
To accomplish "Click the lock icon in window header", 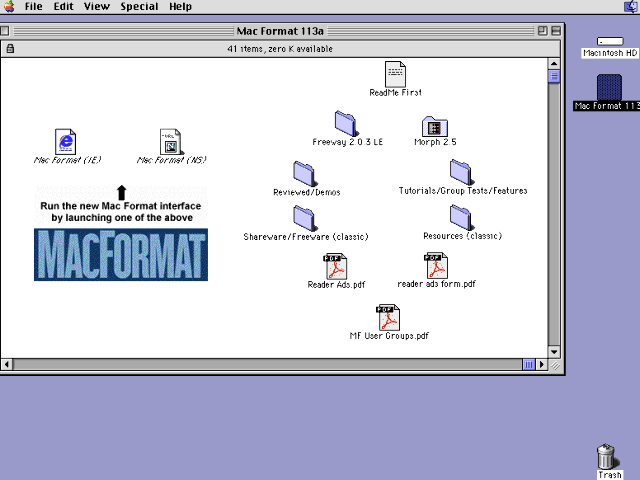I will pos(10,49).
